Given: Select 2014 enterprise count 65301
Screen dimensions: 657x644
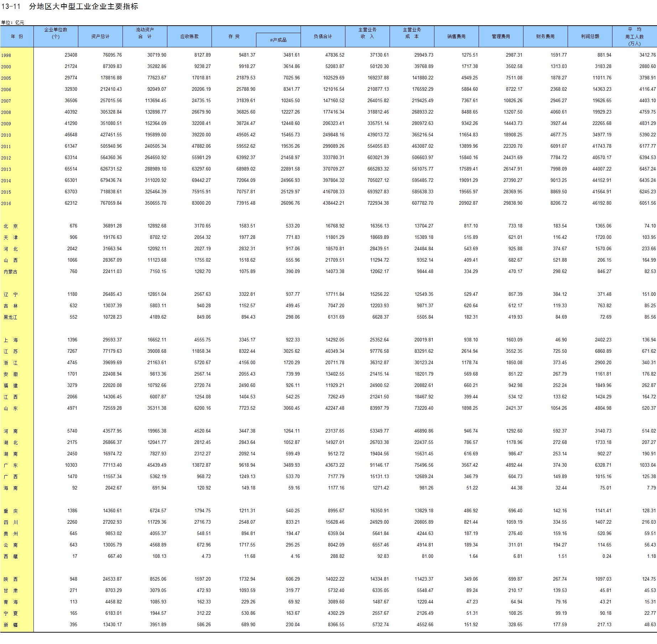Looking at the screenshot, I should click(x=71, y=180).
